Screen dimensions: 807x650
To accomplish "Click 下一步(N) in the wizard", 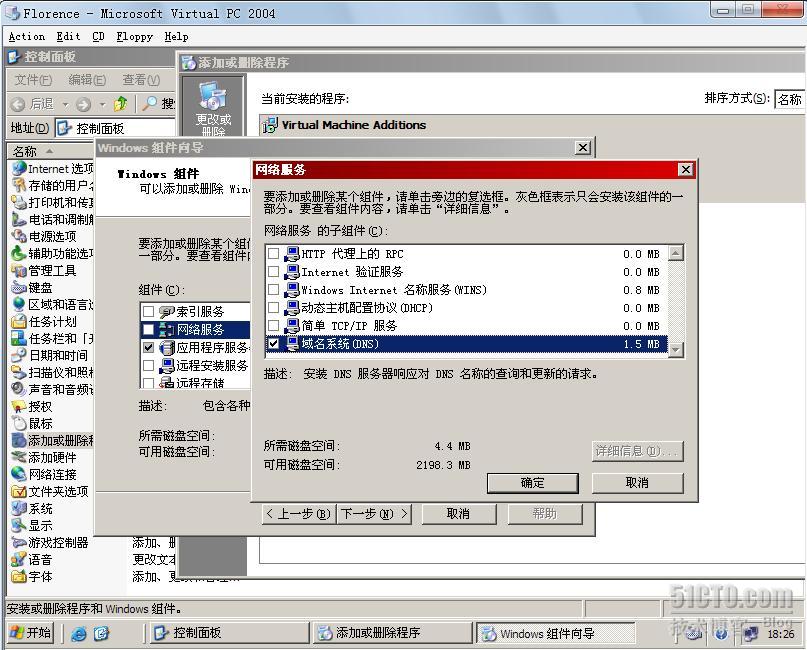I will [374, 514].
